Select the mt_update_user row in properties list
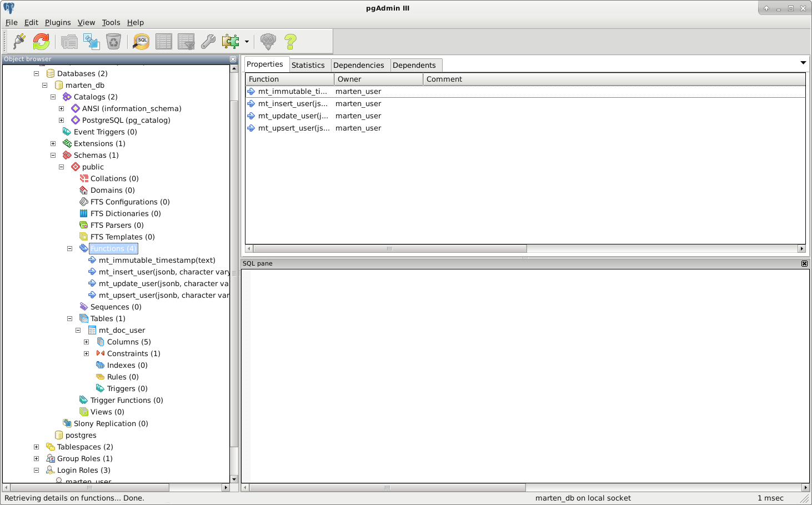This screenshot has height=505, width=812. pos(525,116)
